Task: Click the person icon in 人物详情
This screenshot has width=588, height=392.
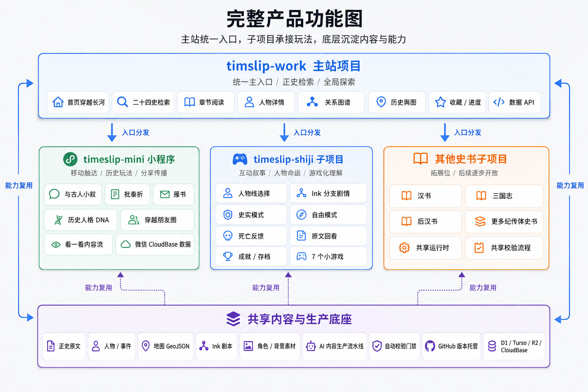Action: [x=250, y=102]
